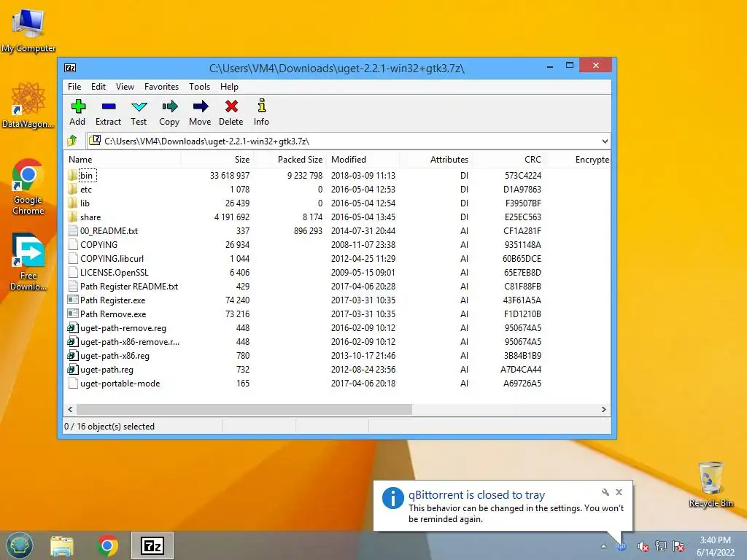Open the View menu
The height and width of the screenshot is (560, 747).
point(125,87)
